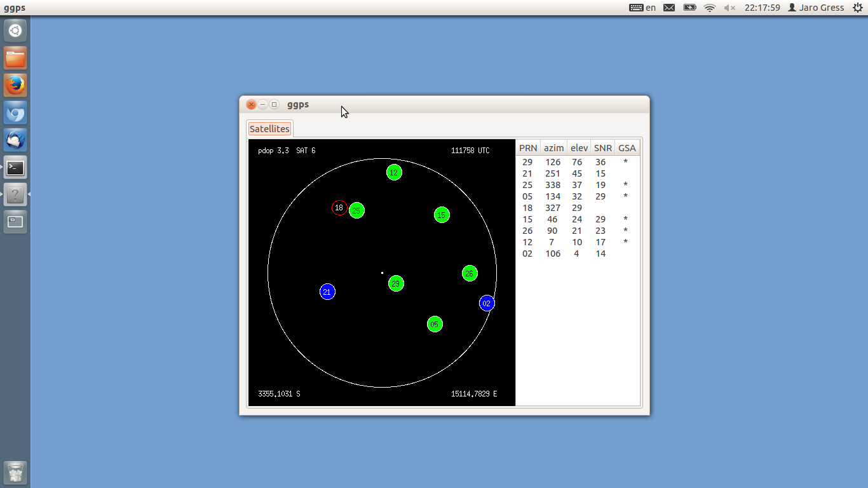
Task: Select green satellite 15 marker on sky plot
Action: click(x=441, y=215)
